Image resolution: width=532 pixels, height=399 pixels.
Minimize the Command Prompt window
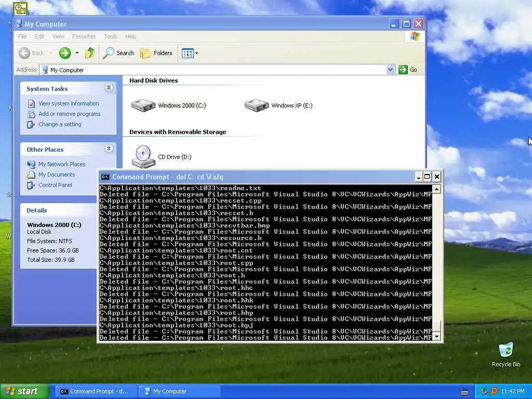419,177
